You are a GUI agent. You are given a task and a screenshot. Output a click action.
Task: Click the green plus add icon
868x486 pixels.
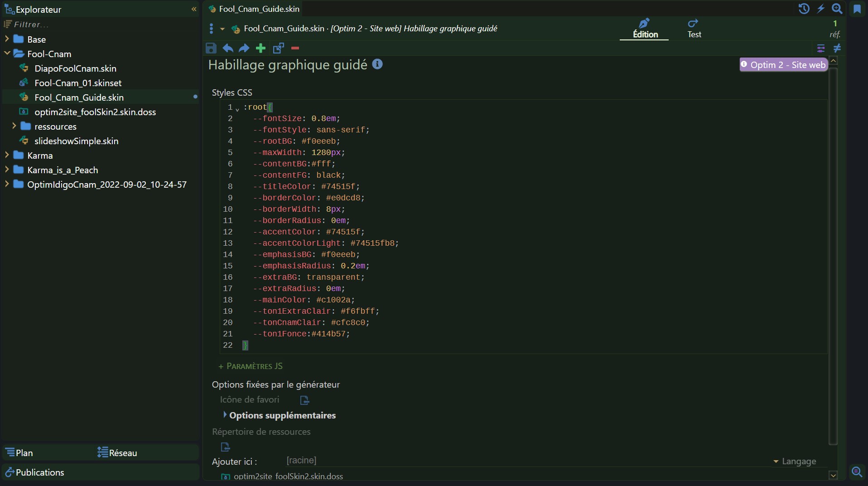click(x=260, y=48)
